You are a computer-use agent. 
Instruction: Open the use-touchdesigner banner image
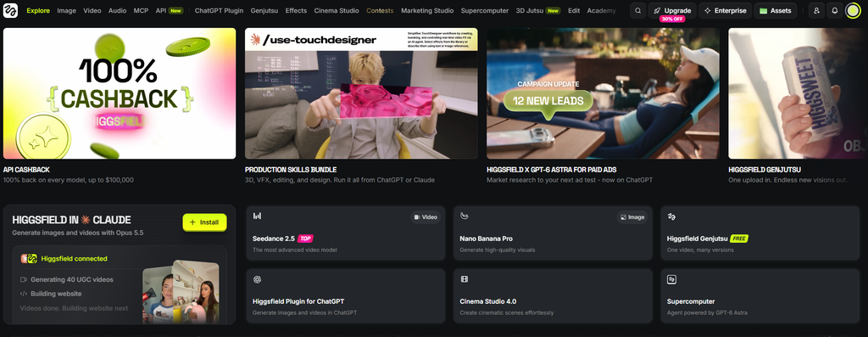coord(361,93)
